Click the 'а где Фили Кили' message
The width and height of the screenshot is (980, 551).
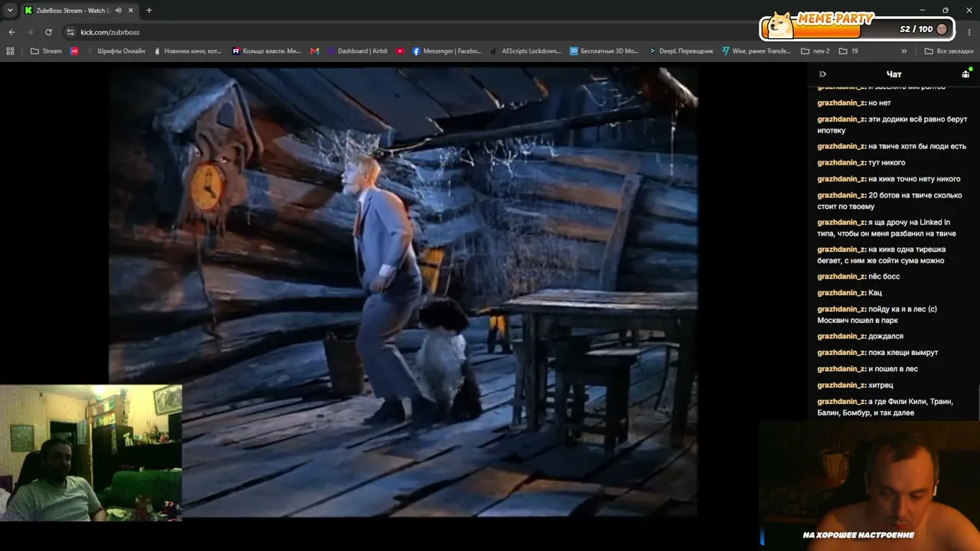click(885, 407)
